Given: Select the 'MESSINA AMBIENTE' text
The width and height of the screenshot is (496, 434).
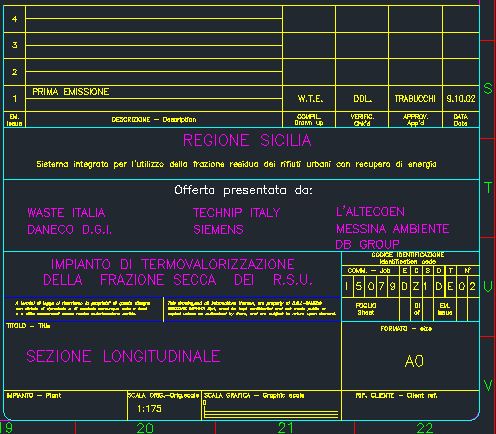Looking at the screenshot, I should 393,229.
